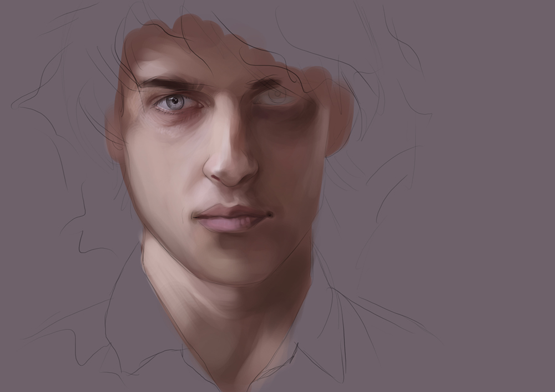Click the painted blue eye on canvas
Viewport: 555px width, 392px height.
coord(176,103)
